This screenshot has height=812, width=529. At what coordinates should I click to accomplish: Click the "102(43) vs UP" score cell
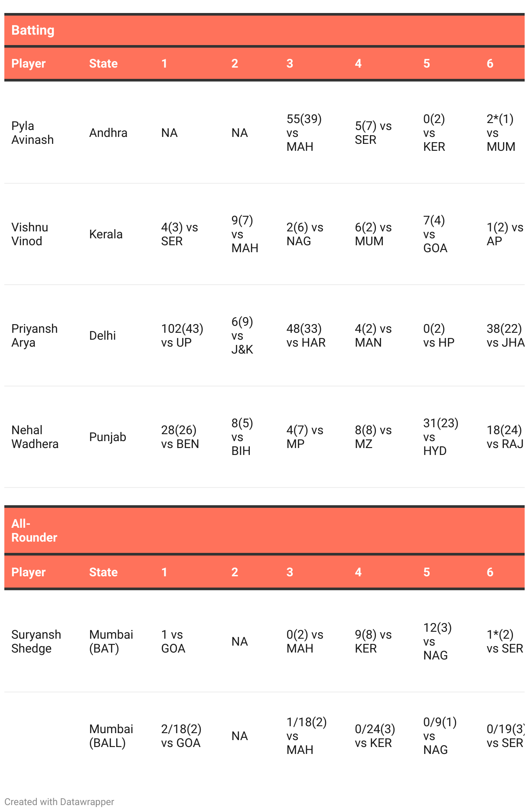tap(182, 335)
